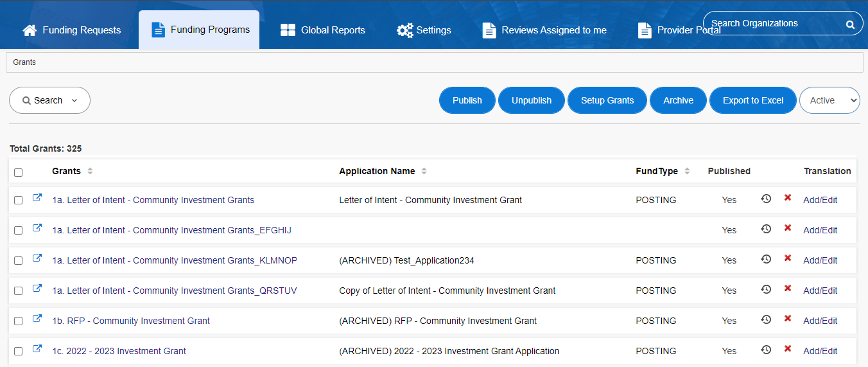Select '(ARCHIVED) 2022 - 2023 Investment Grant Application' cell
The image size is (868, 367).
[x=449, y=351]
